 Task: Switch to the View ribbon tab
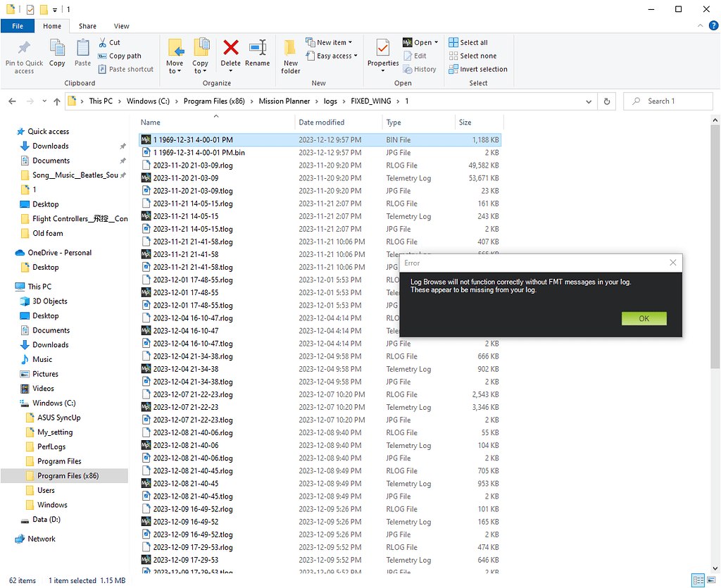[x=121, y=25]
